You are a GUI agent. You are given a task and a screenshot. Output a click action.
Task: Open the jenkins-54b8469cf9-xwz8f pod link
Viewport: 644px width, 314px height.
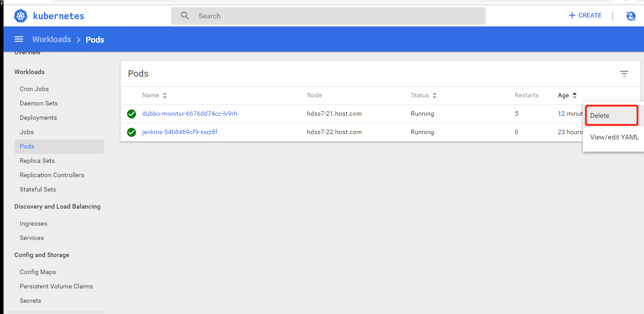point(180,132)
